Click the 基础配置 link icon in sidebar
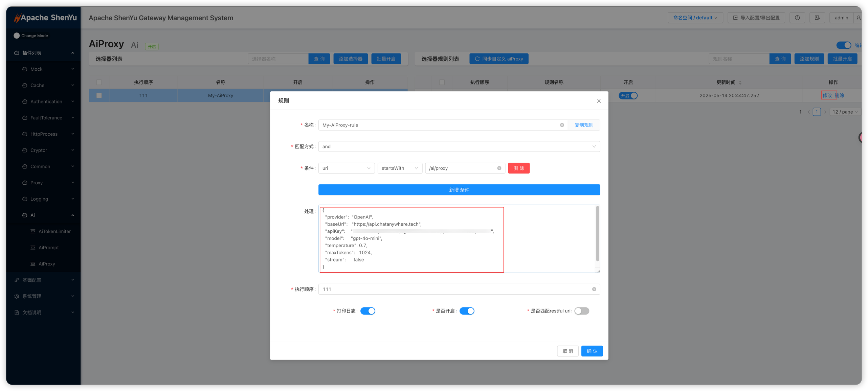 coord(17,280)
